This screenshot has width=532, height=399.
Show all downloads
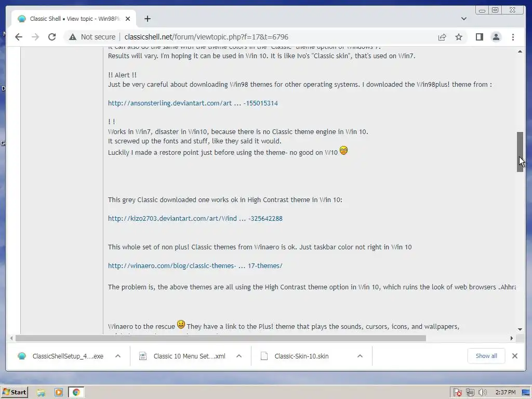point(486,356)
